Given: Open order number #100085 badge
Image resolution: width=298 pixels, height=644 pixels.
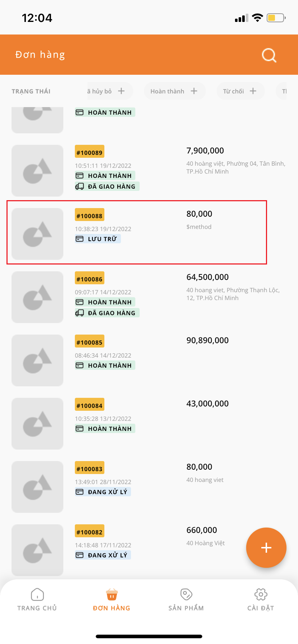Looking at the screenshot, I should click(x=90, y=342).
